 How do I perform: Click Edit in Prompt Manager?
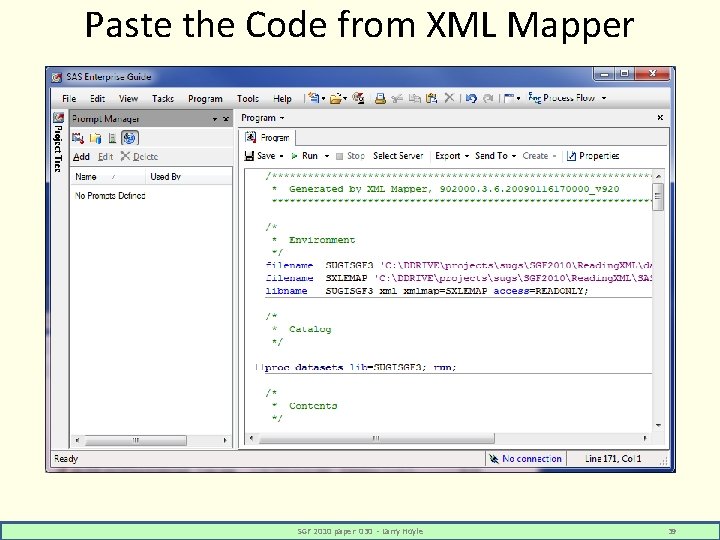[x=105, y=157]
